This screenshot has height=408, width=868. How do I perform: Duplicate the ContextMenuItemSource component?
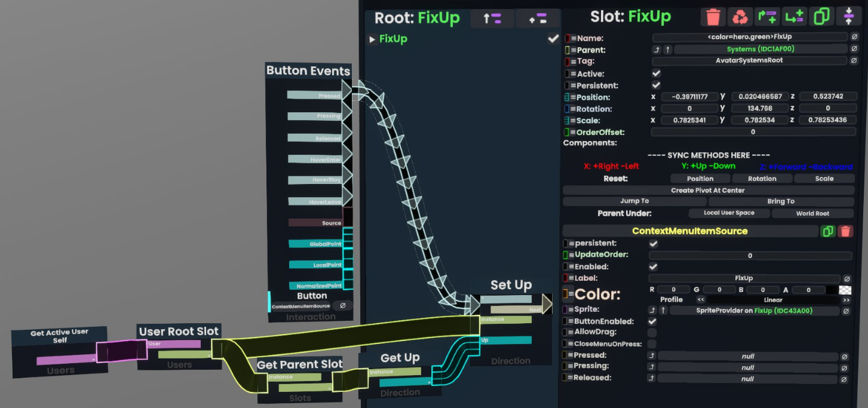(x=827, y=231)
